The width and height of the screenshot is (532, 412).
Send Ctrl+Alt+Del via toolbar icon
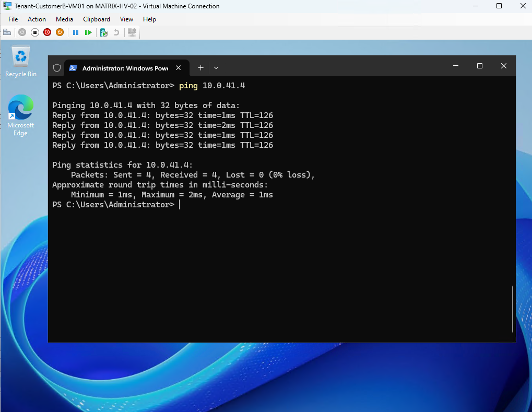pos(7,32)
